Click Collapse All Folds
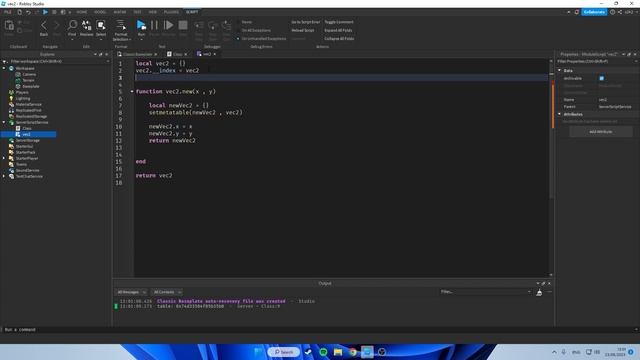 point(339,39)
